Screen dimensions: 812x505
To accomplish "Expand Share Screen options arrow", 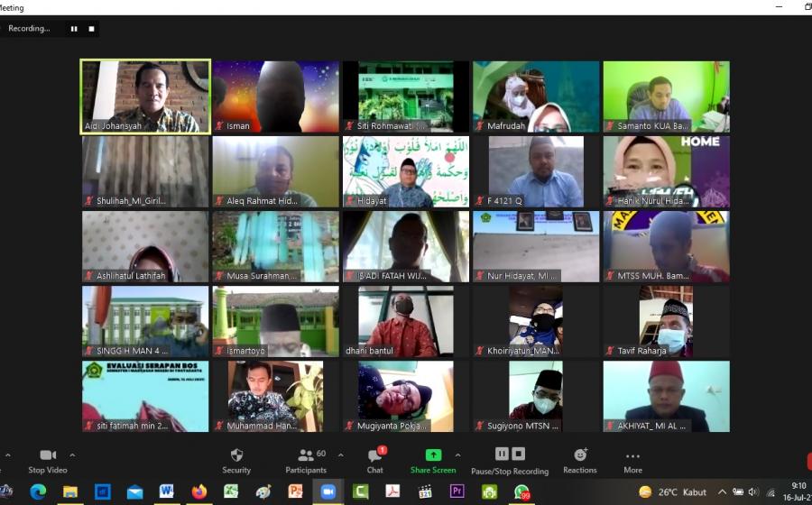I will pos(457,454).
